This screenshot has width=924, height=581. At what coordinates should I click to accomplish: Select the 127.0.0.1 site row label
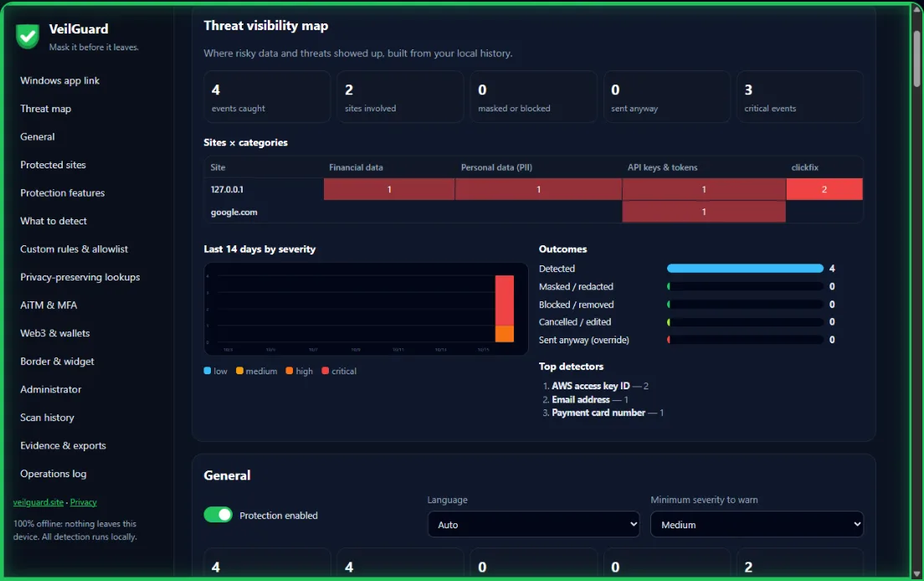(x=227, y=190)
